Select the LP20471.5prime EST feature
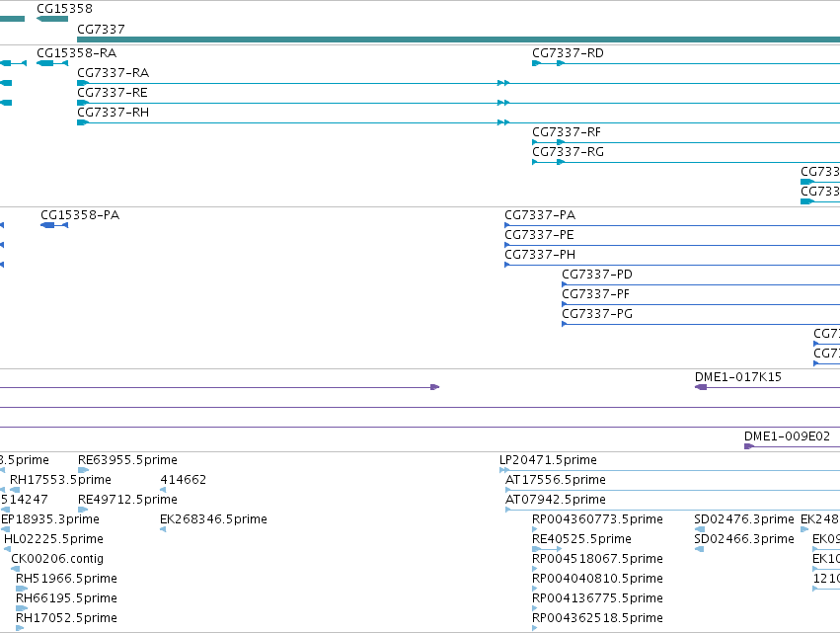840x633 pixels. pos(669,470)
